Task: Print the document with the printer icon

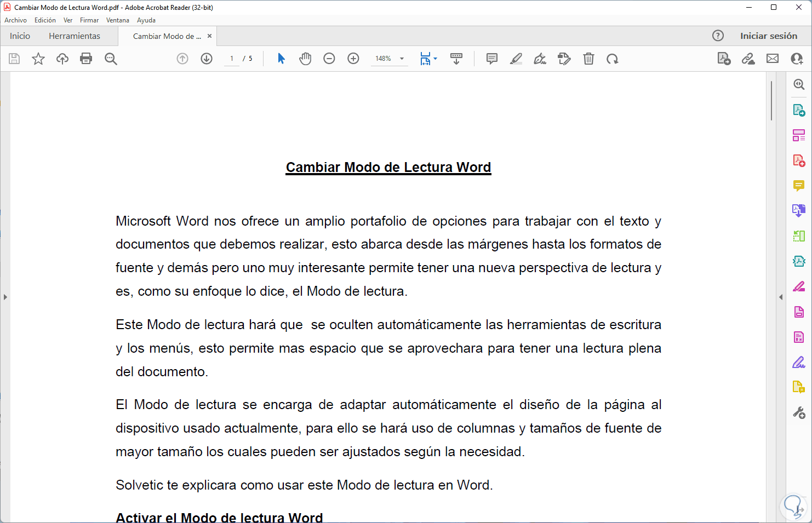Action: point(86,59)
